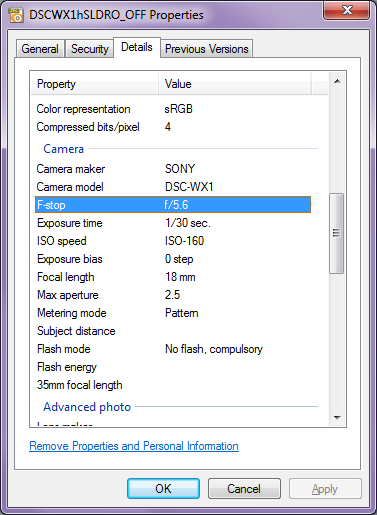
Task: Click the scrollbar down arrow
Action: pyautogui.click(x=337, y=417)
